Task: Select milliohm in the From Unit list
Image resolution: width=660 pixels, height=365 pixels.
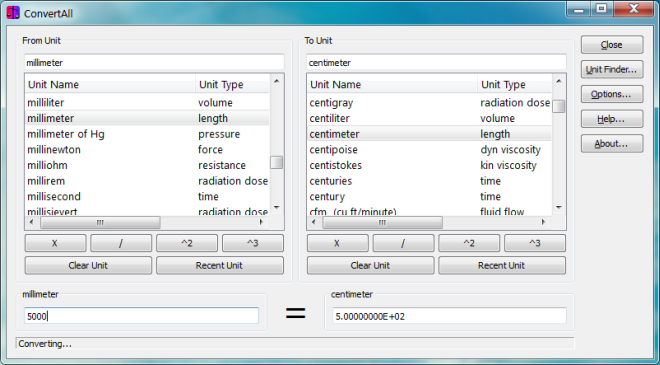Action: click(147, 165)
